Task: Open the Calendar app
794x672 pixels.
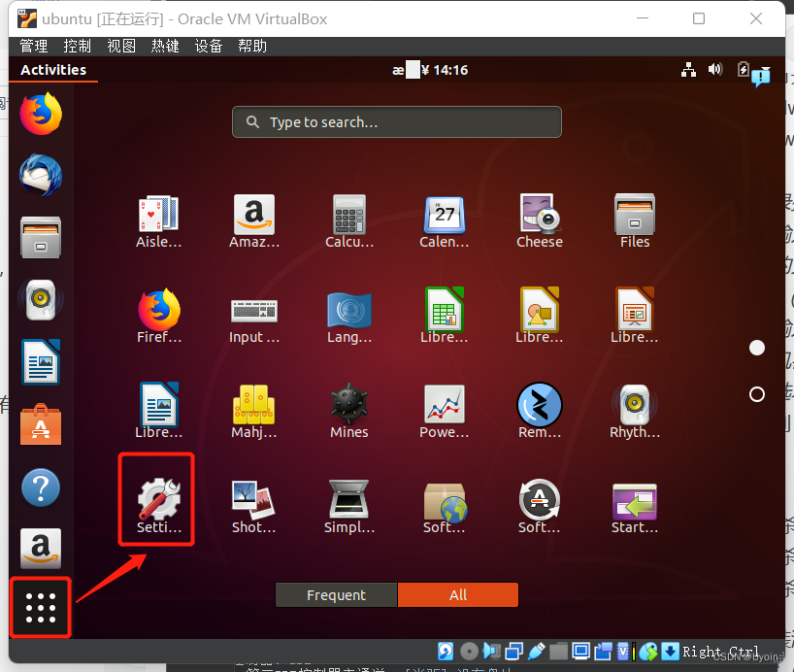Action: point(445,222)
